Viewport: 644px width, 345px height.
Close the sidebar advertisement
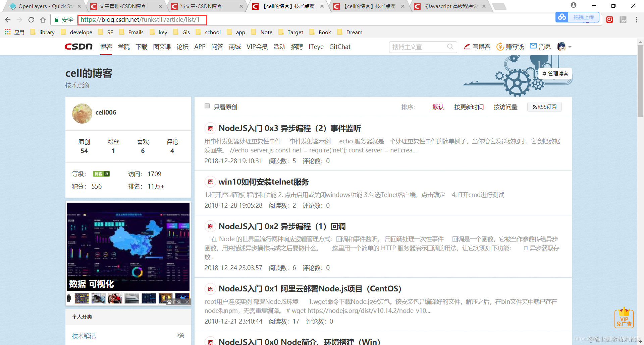click(187, 302)
